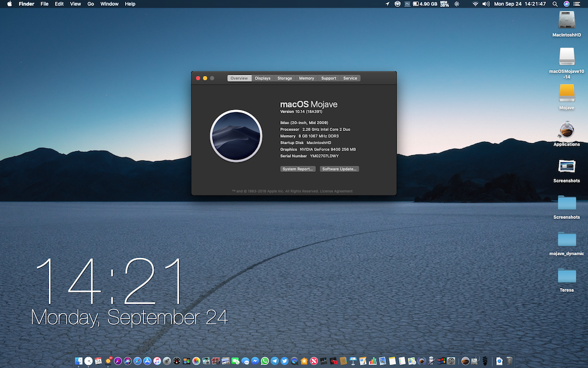Open Notes from the Dock
This screenshot has width=588, height=368.
[x=392, y=361]
